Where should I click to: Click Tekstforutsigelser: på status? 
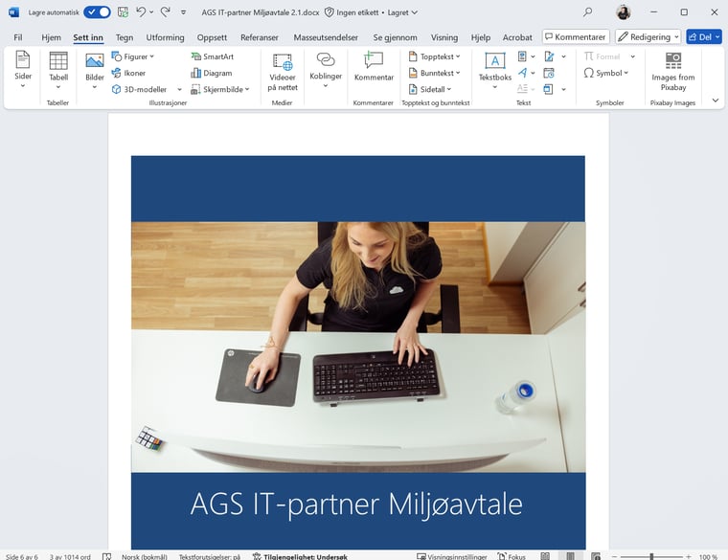click(210, 556)
